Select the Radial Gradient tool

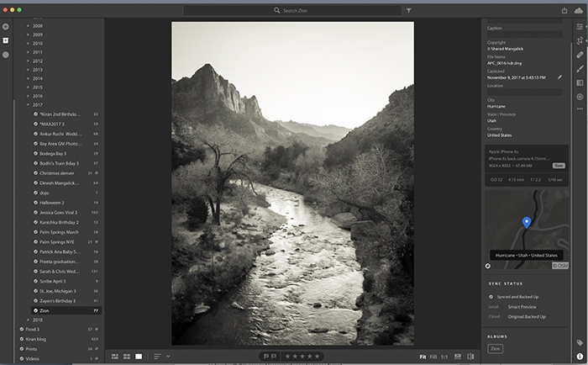580,97
